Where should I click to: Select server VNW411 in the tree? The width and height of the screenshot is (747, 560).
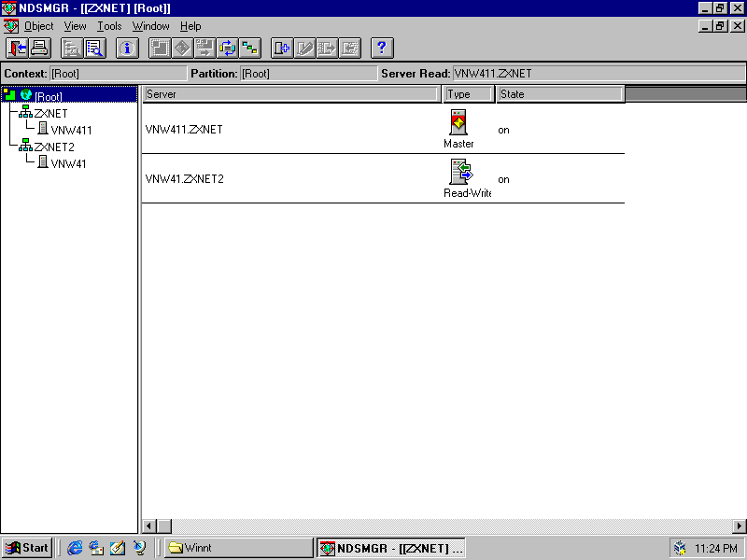point(71,130)
